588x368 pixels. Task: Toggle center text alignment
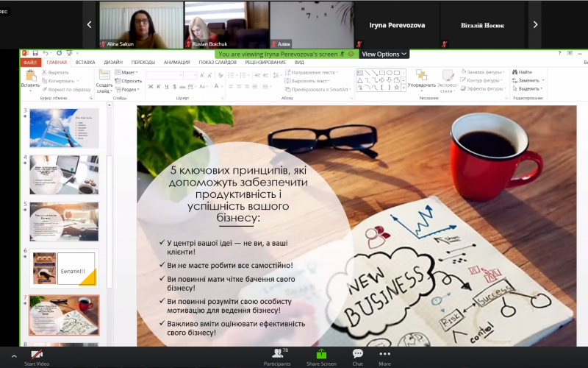pyautogui.click(x=239, y=87)
